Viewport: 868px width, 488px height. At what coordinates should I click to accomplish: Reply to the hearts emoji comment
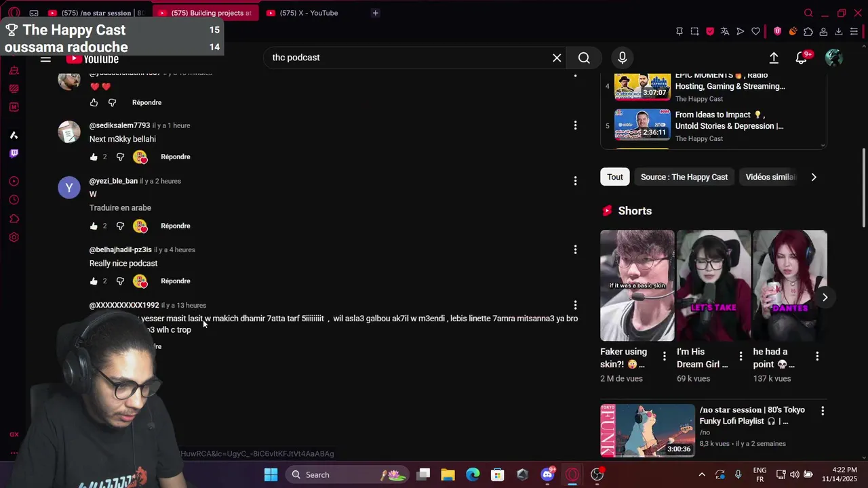(x=146, y=102)
